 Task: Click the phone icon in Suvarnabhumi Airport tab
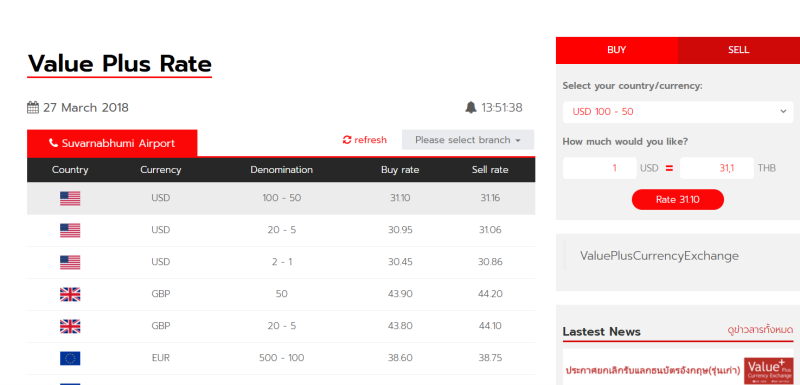coord(53,143)
